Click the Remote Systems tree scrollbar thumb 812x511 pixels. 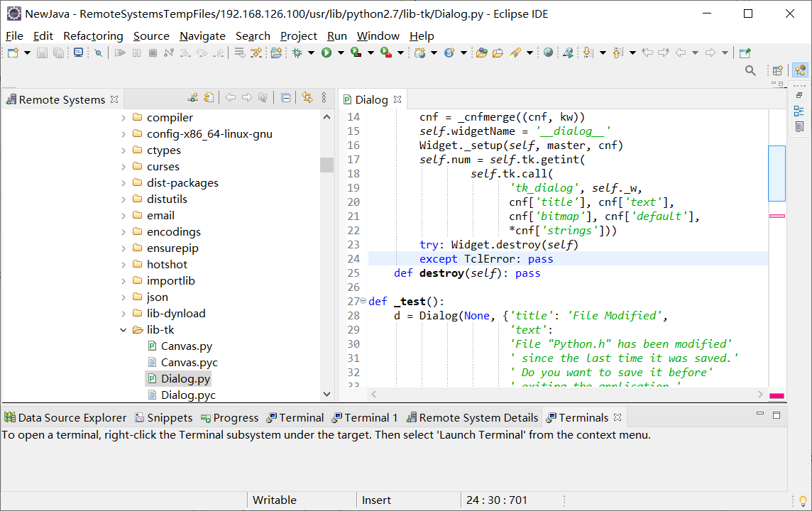[327, 165]
